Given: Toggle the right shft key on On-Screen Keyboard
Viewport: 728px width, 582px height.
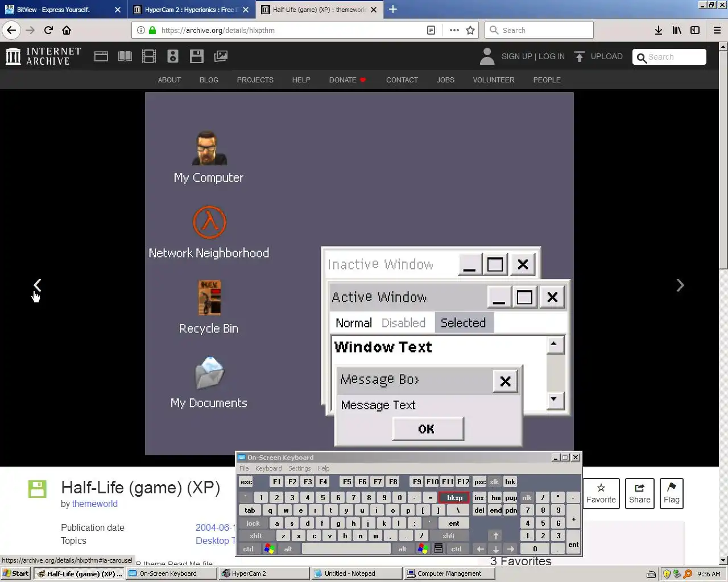Looking at the screenshot, I should point(449,536).
